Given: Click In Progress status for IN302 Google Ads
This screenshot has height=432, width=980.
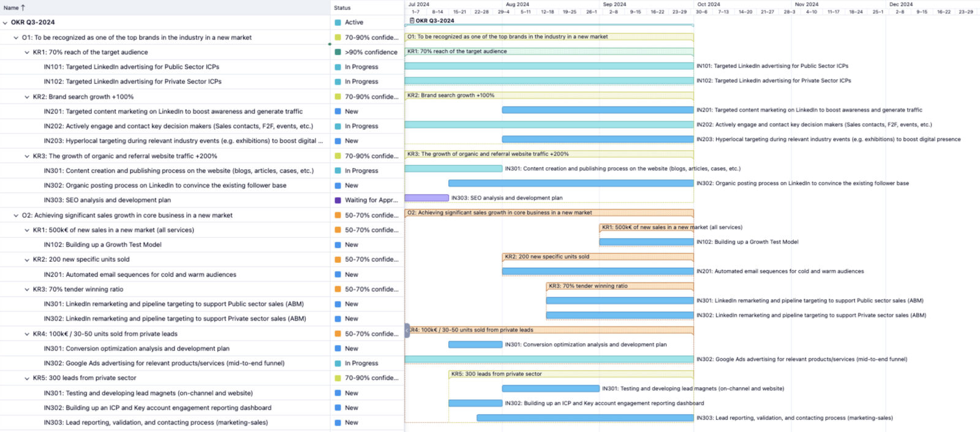Looking at the screenshot, I should pos(361,363).
